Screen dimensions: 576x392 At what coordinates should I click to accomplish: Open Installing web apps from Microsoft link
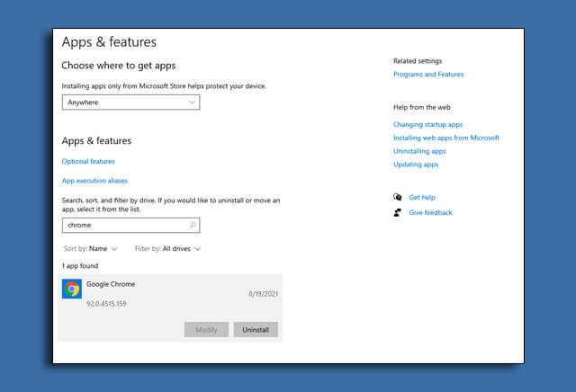click(445, 138)
